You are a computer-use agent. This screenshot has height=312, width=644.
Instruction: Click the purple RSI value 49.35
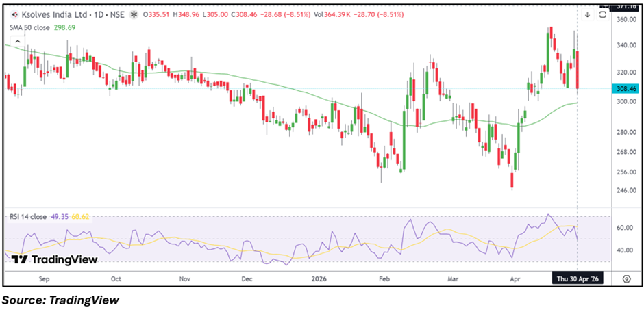pyautogui.click(x=59, y=216)
